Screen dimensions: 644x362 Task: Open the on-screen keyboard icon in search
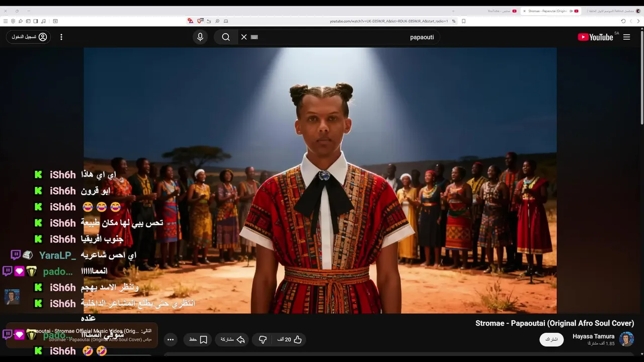point(254,37)
